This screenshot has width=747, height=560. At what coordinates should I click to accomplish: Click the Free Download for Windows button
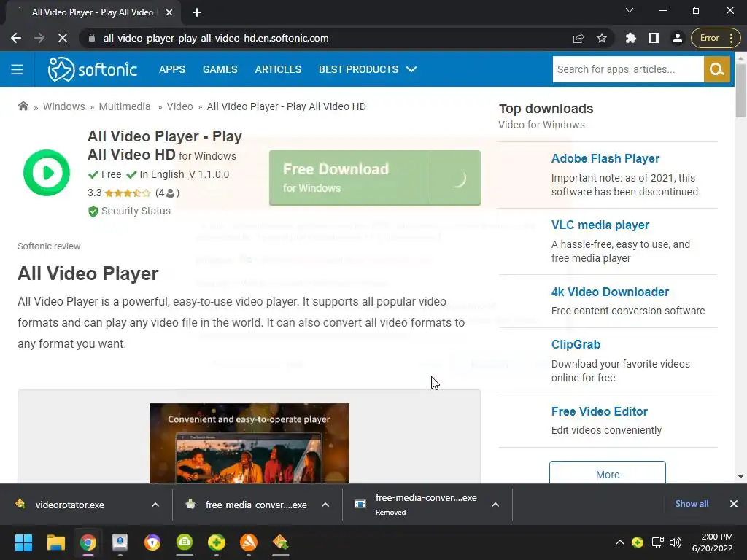[x=374, y=178]
